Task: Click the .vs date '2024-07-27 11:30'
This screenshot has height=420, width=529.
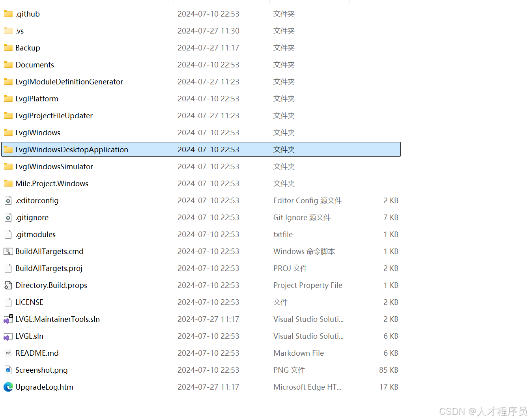Action: point(208,31)
